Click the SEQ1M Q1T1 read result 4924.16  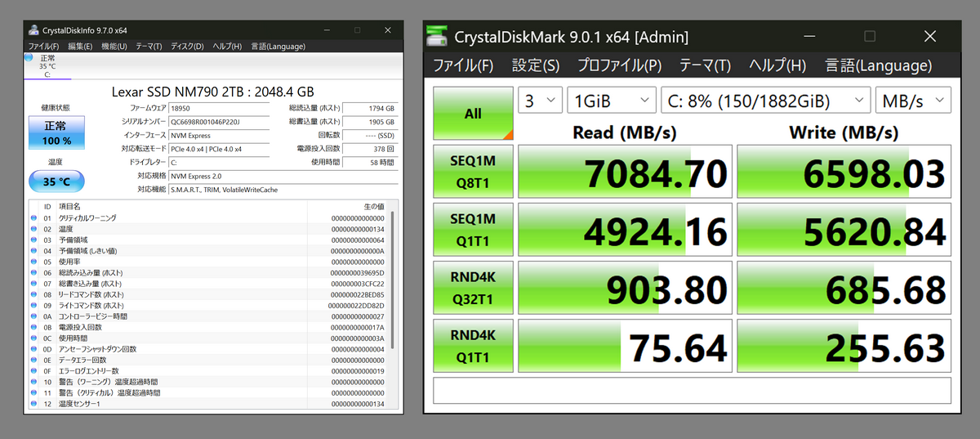pyautogui.click(x=625, y=230)
